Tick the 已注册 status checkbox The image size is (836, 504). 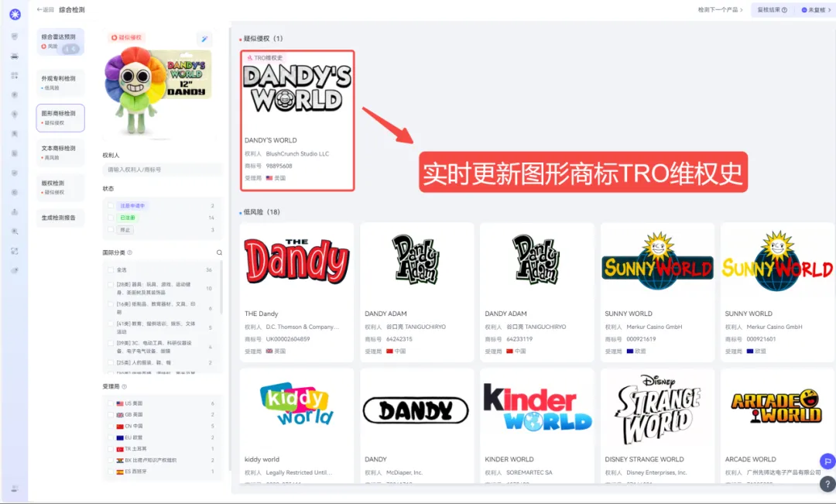pos(111,218)
